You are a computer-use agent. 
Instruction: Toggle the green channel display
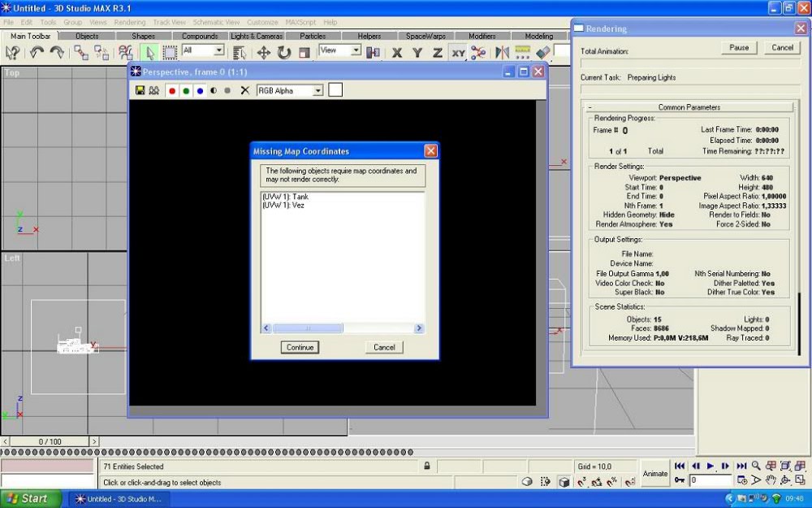click(186, 91)
